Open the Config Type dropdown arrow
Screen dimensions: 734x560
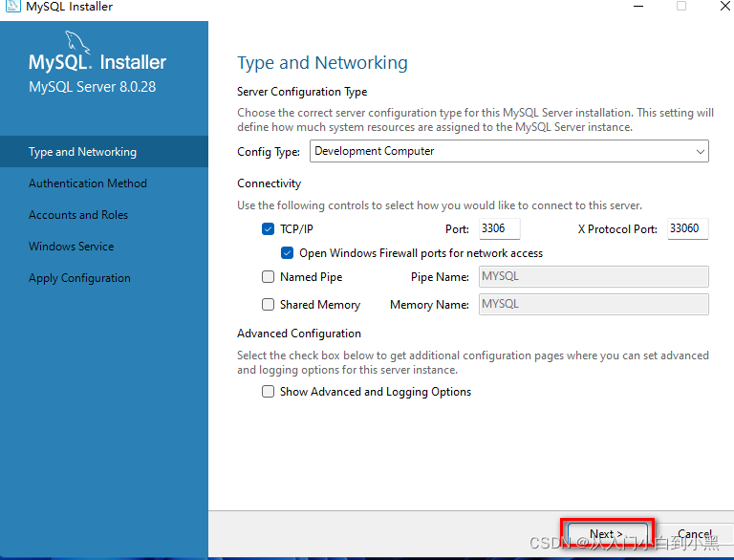click(x=701, y=151)
